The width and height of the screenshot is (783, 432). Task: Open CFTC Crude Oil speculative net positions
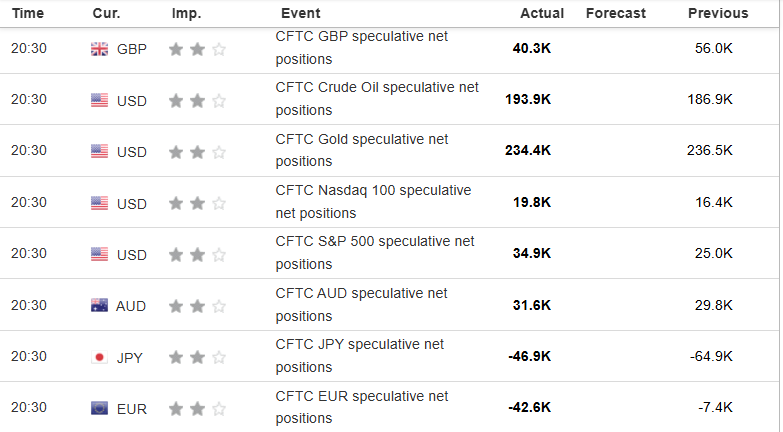click(376, 99)
